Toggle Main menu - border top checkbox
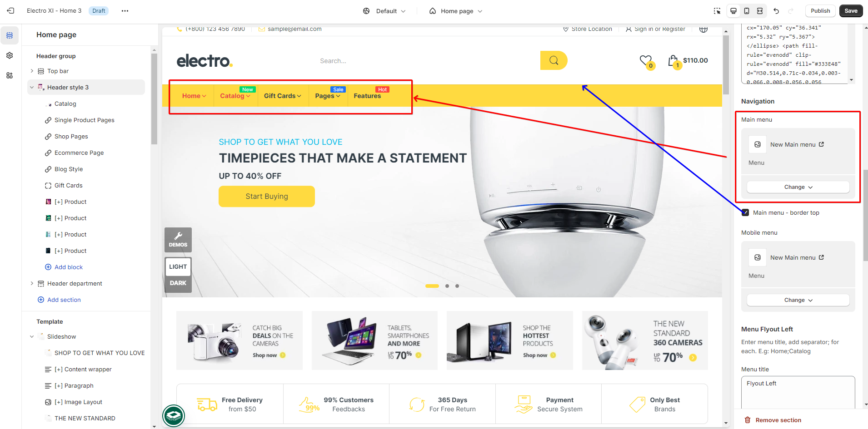 coord(745,212)
